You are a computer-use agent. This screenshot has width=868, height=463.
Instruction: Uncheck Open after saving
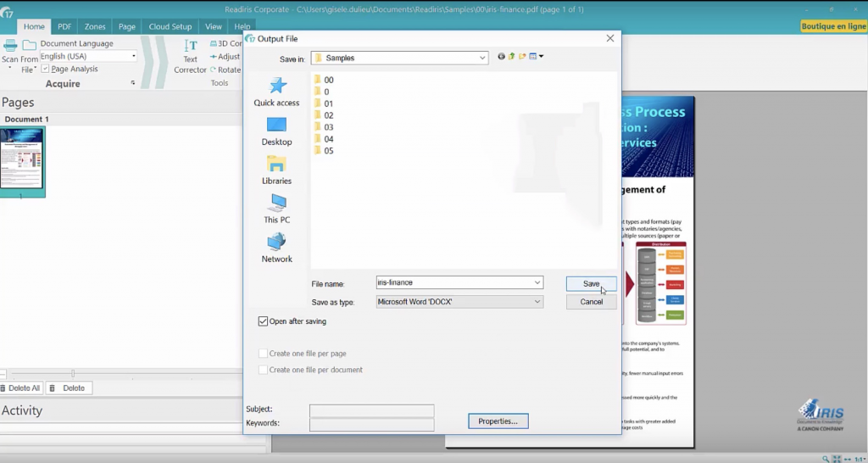(x=263, y=321)
